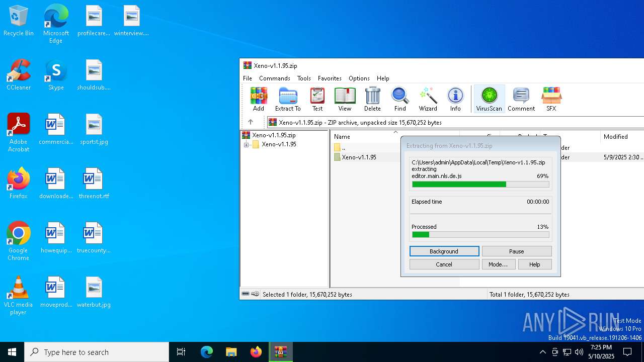Click the Find magnifier icon

tap(400, 99)
